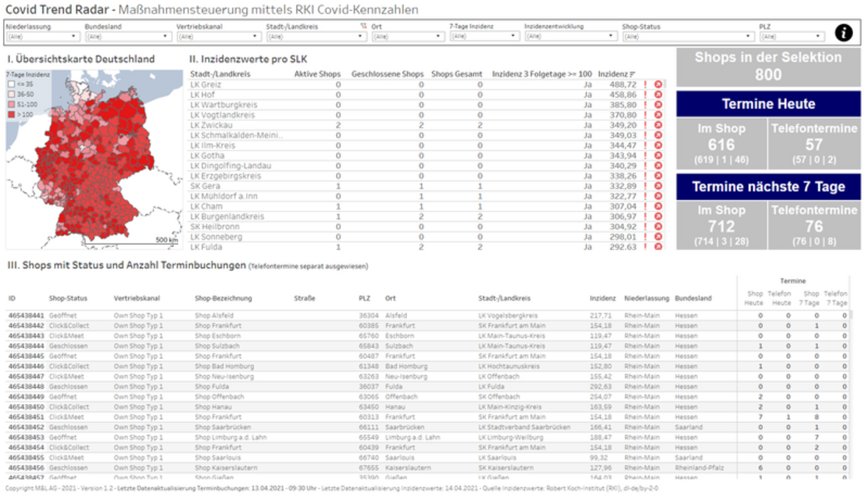Click red exclamation mark in SK Gera row
This screenshot has height=501, width=868.
[x=646, y=186]
